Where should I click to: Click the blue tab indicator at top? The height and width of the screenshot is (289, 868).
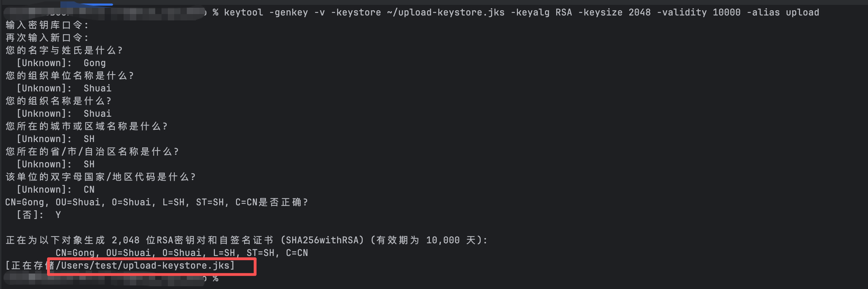coord(86,4)
